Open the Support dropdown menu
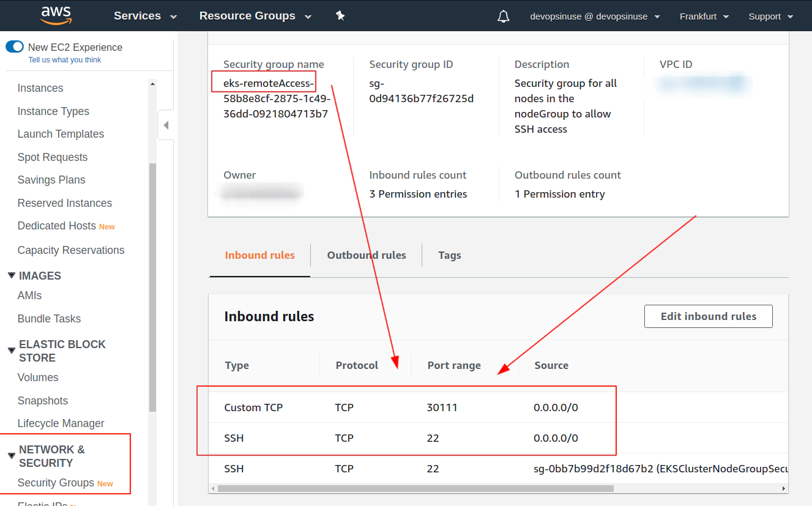This screenshot has width=812, height=506. pos(771,17)
